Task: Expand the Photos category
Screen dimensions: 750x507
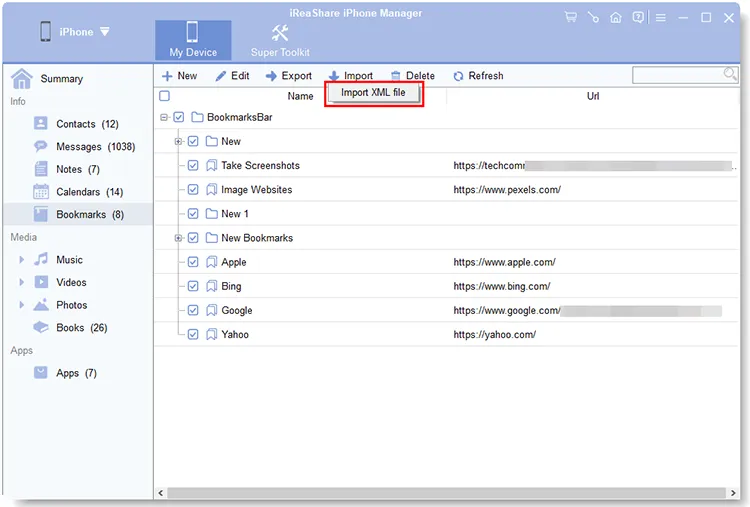Action: pyautogui.click(x=21, y=304)
